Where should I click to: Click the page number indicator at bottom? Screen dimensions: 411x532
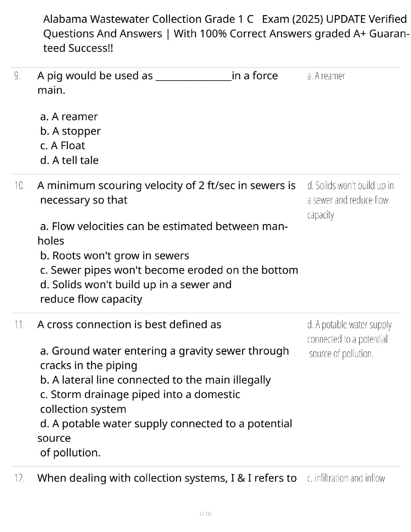[x=205, y=514]
